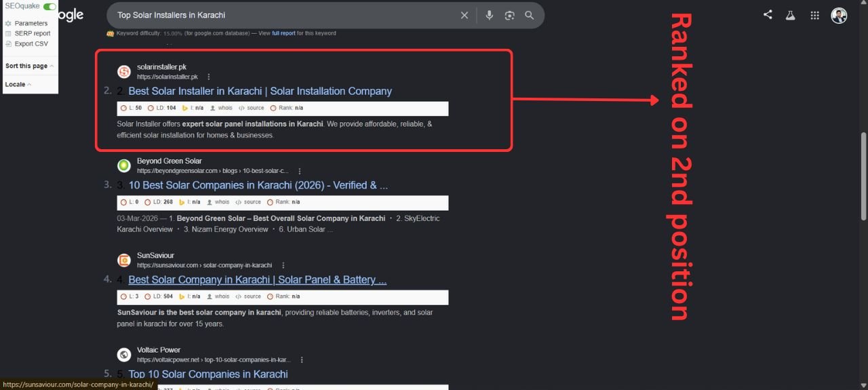Image resolution: width=868 pixels, height=390 pixels.
Task: Click Rank: n/a in solarinstaller.pk bar
Action: tap(286, 108)
